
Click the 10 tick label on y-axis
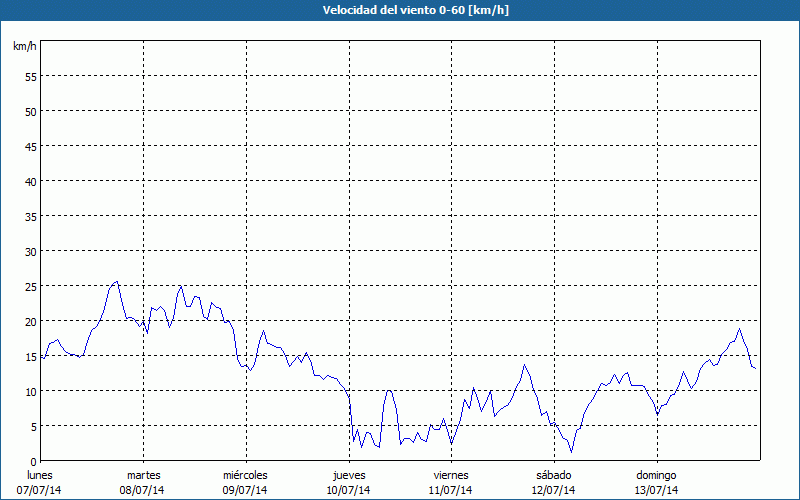click(x=30, y=391)
